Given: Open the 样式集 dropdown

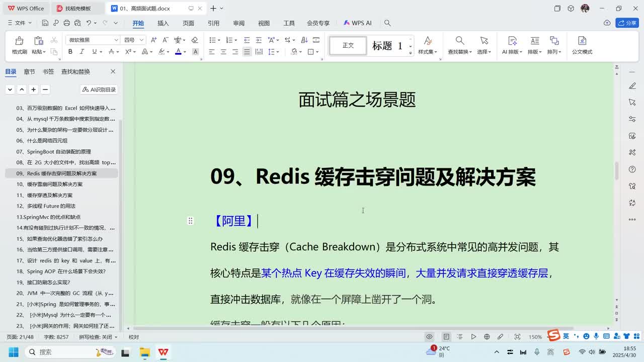Looking at the screenshot, I should point(428,52).
